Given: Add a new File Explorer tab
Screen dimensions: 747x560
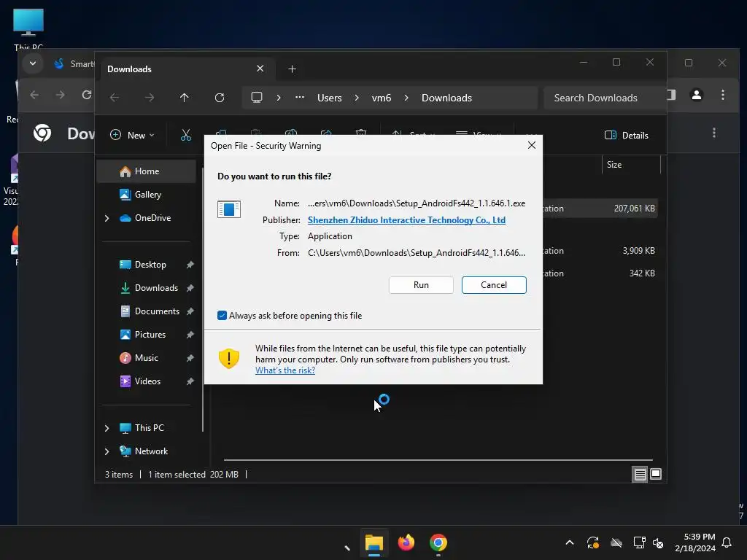Looking at the screenshot, I should pyautogui.click(x=292, y=69).
